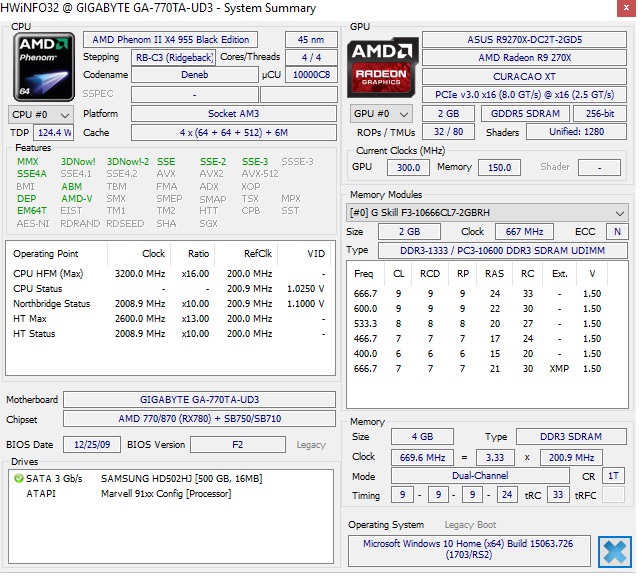The image size is (642, 583).
Task: Click the Windows 10 Home operating system field
Action: pos(469,551)
